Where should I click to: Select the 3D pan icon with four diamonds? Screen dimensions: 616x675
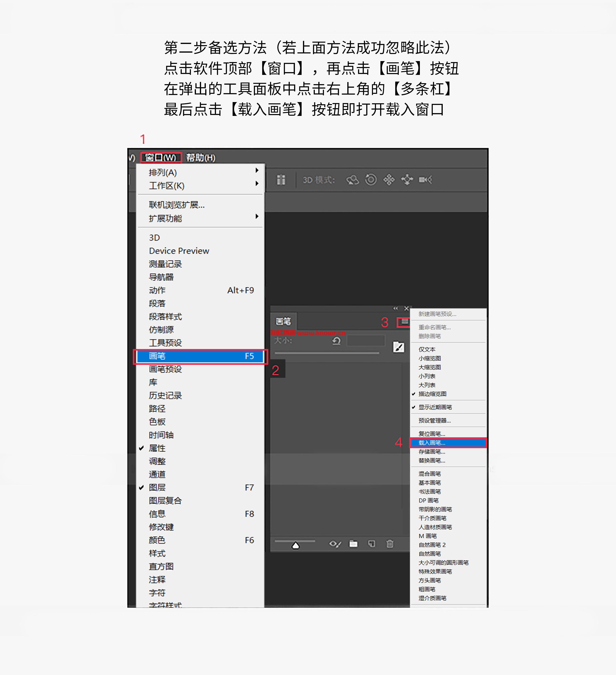pos(389,180)
